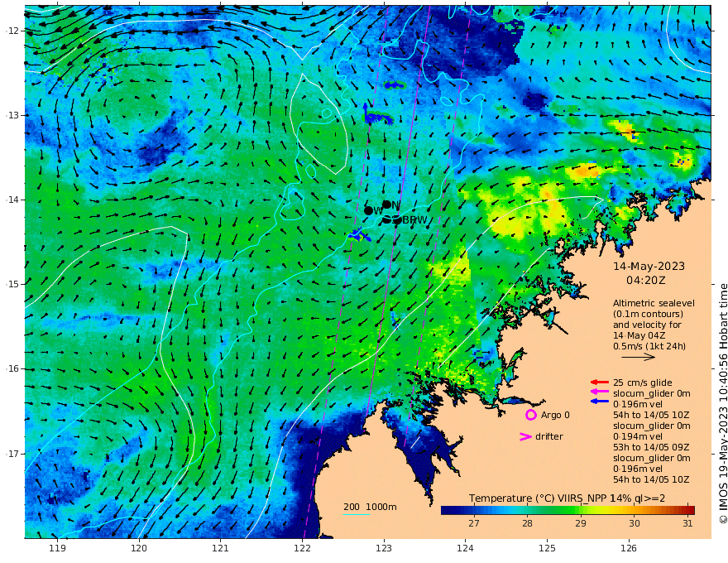The width and height of the screenshot is (728, 563).
Task: Click the time label 04:20Z
Action: [x=646, y=281]
